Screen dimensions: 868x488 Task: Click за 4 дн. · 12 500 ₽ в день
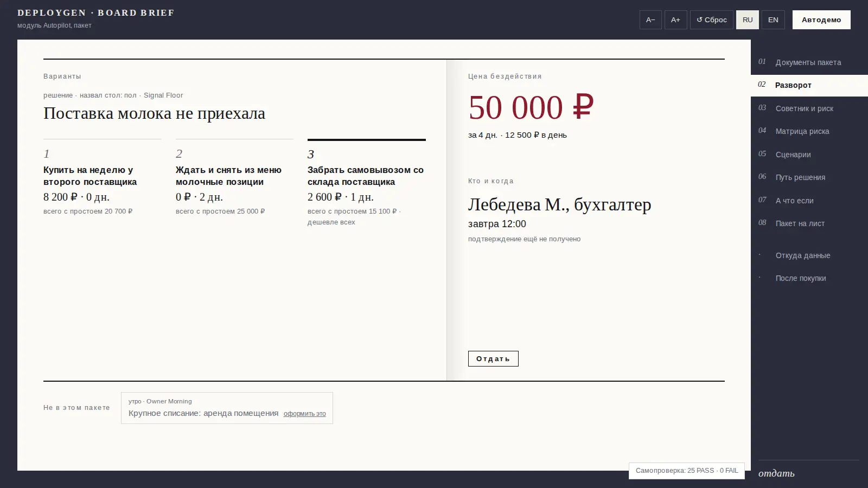[x=518, y=135]
